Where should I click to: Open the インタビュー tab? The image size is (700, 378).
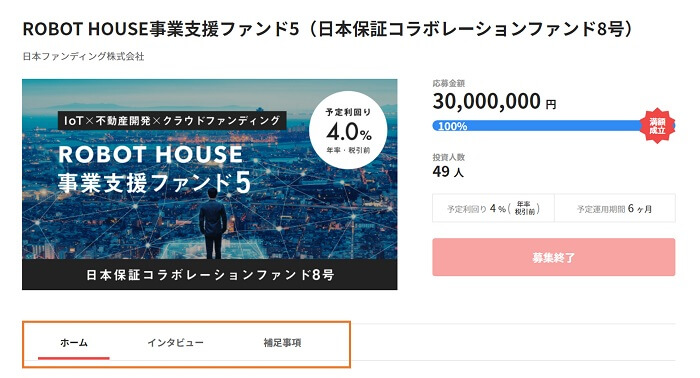pos(175,343)
